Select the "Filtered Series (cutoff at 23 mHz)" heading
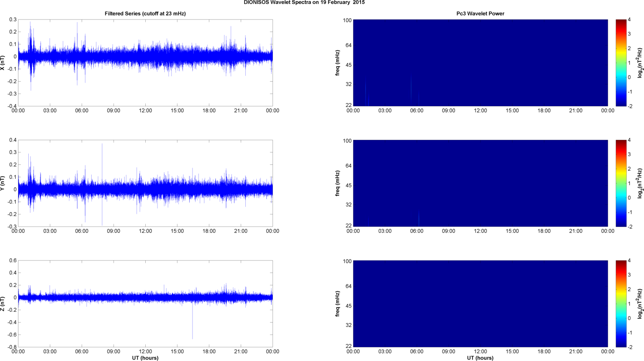 (x=145, y=14)
